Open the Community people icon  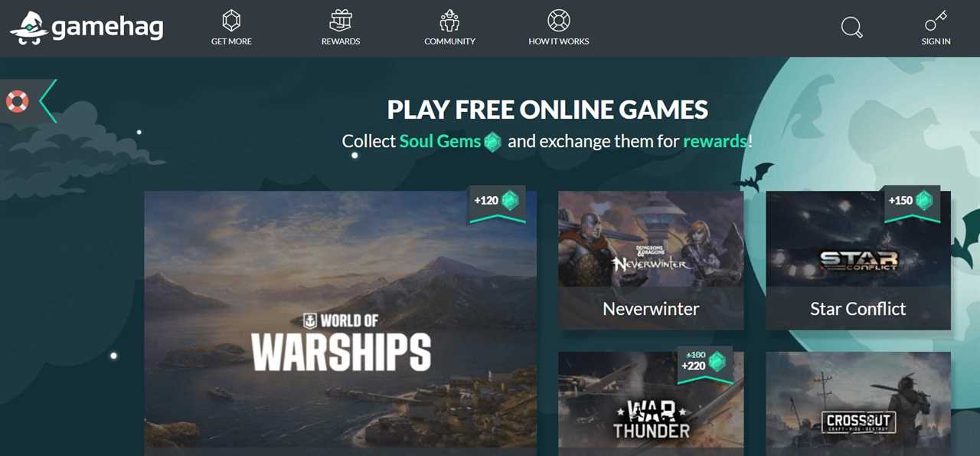pyautogui.click(x=449, y=20)
